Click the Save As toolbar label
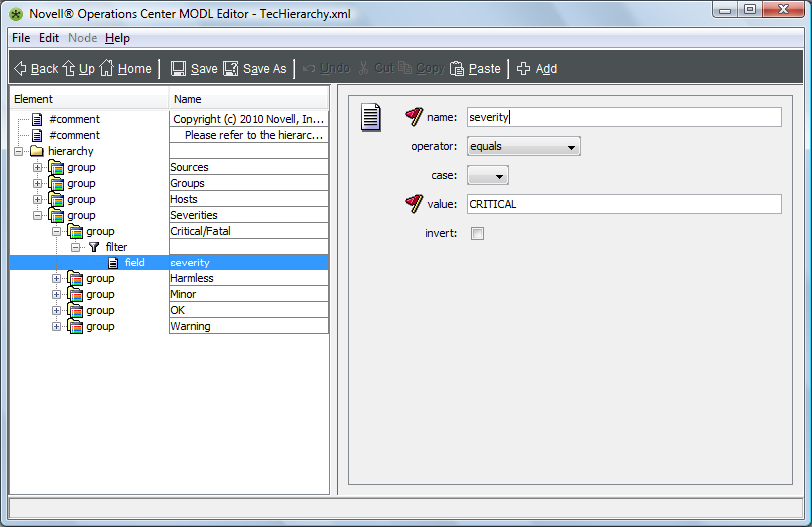 pos(264,68)
